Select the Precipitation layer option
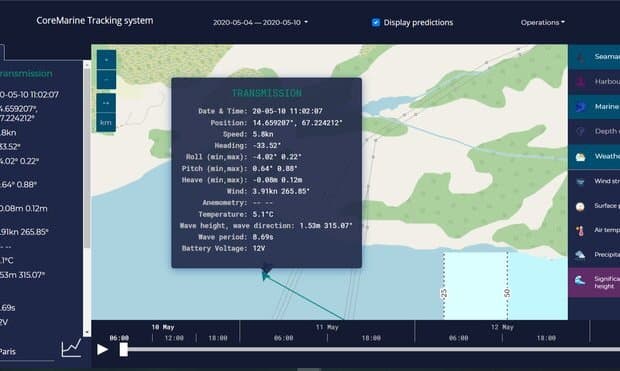This screenshot has width=620, height=371. [x=594, y=255]
